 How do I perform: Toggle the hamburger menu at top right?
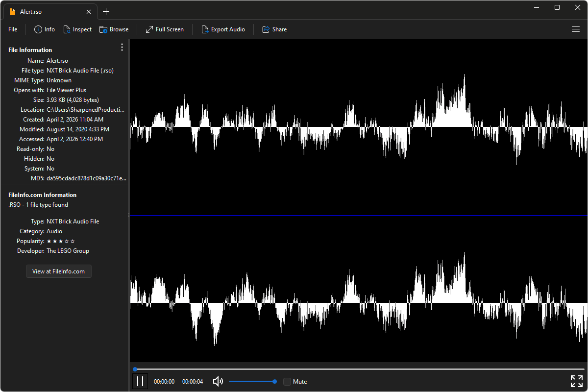coord(576,29)
